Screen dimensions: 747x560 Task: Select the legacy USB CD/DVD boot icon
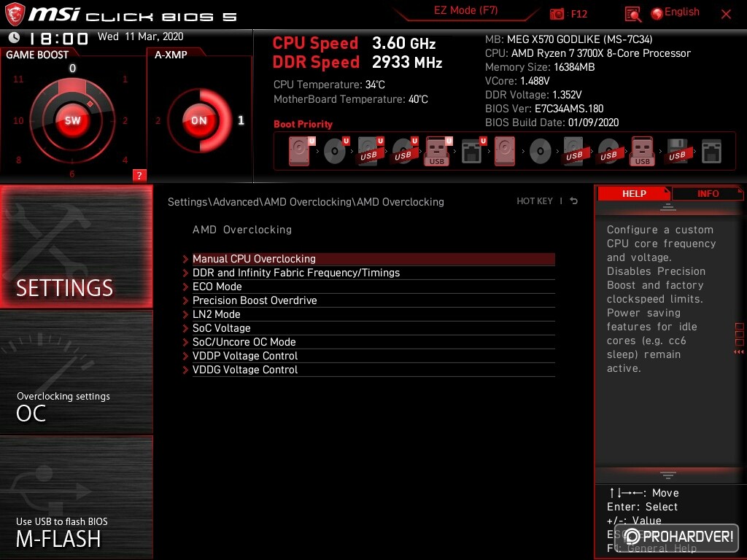[608, 151]
